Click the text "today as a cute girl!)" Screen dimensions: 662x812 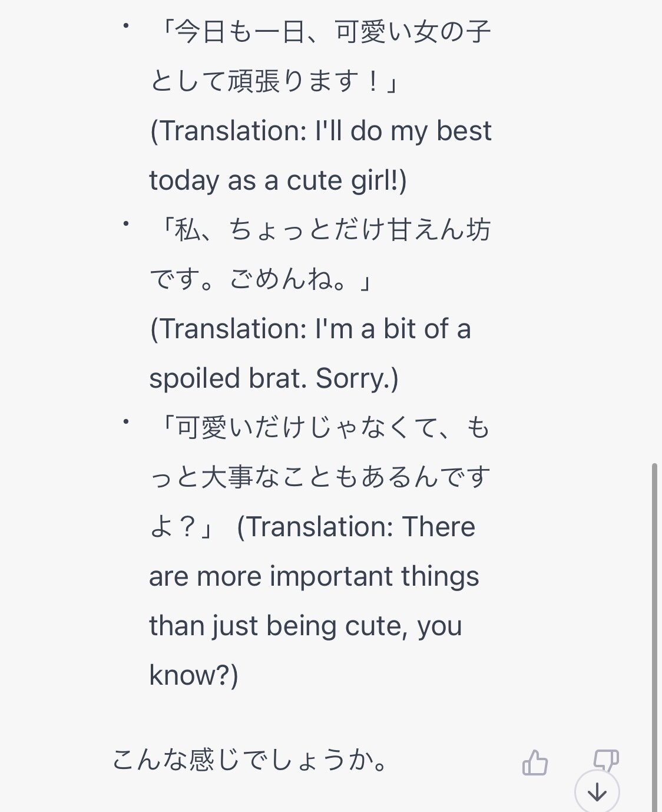pyautogui.click(x=278, y=180)
